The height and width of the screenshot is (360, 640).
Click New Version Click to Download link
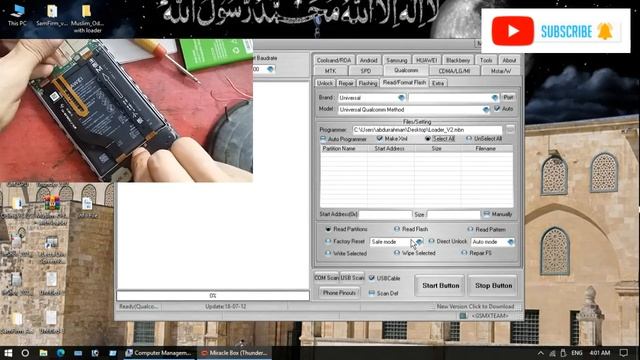coord(475,306)
